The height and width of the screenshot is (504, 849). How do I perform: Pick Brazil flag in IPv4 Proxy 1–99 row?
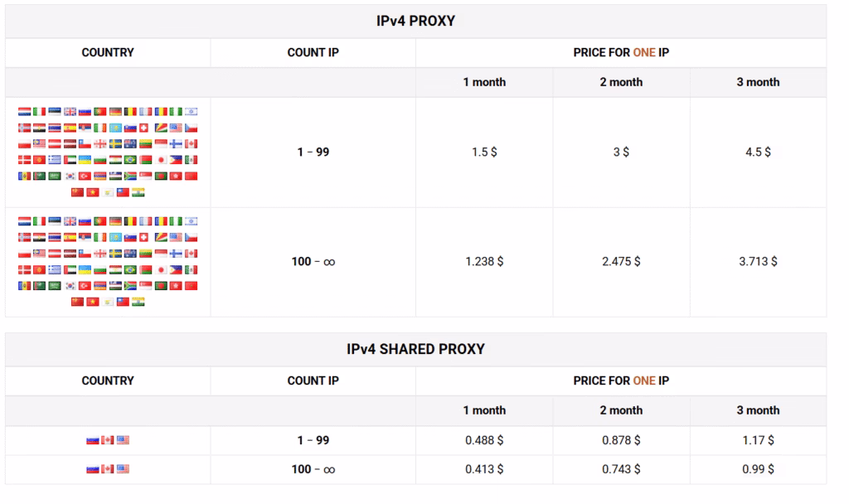click(x=130, y=160)
